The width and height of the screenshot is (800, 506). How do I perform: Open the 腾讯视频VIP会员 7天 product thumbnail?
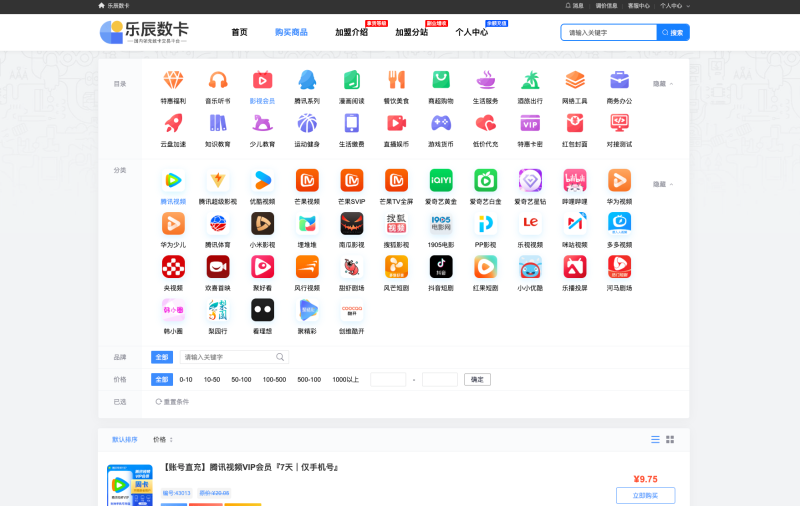click(x=130, y=485)
